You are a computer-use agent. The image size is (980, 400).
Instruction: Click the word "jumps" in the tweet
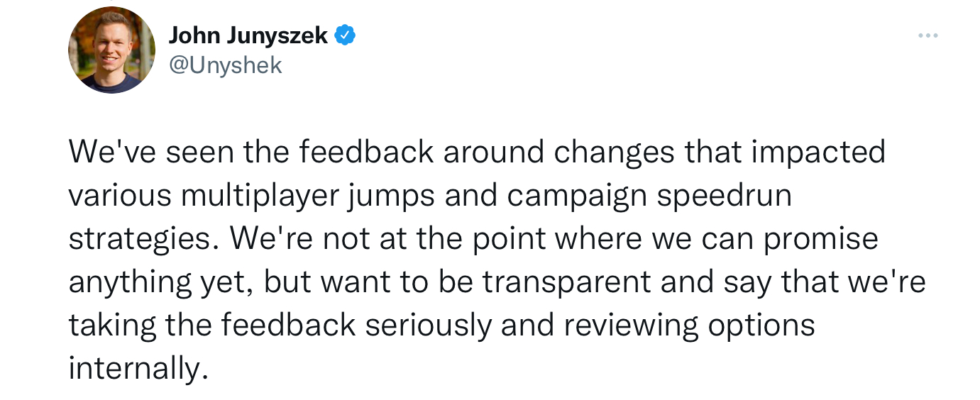click(x=392, y=195)
